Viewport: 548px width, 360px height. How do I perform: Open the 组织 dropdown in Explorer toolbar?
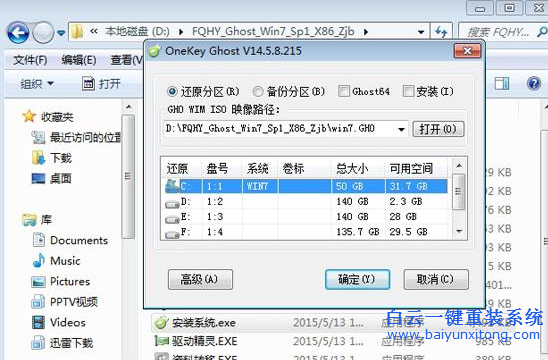pos(37,84)
